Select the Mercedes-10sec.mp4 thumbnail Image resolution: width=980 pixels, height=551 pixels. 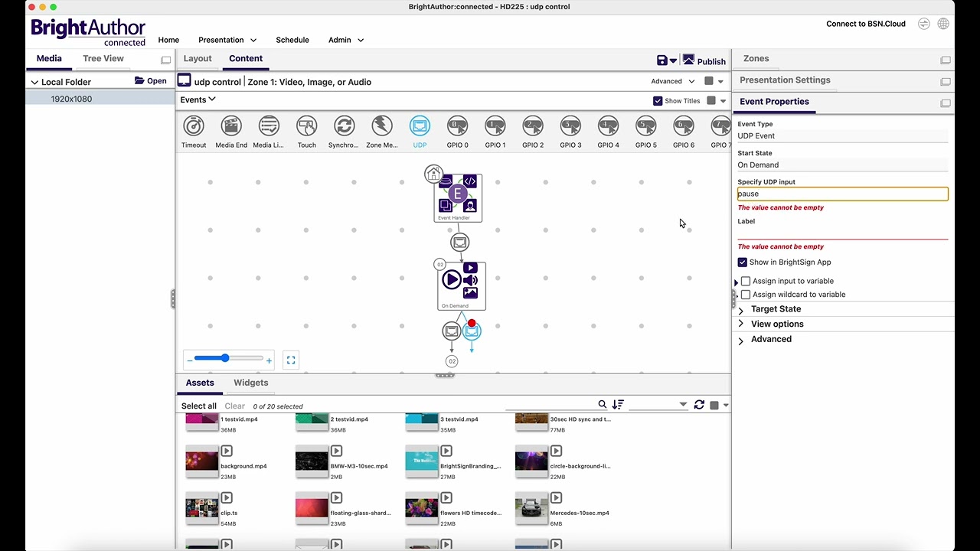tap(531, 509)
